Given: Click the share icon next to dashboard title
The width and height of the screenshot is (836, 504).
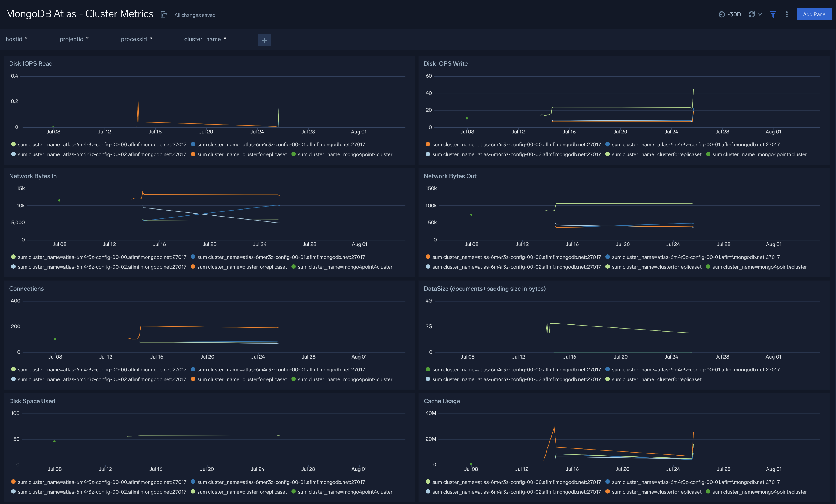Looking at the screenshot, I should coord(164,15).
